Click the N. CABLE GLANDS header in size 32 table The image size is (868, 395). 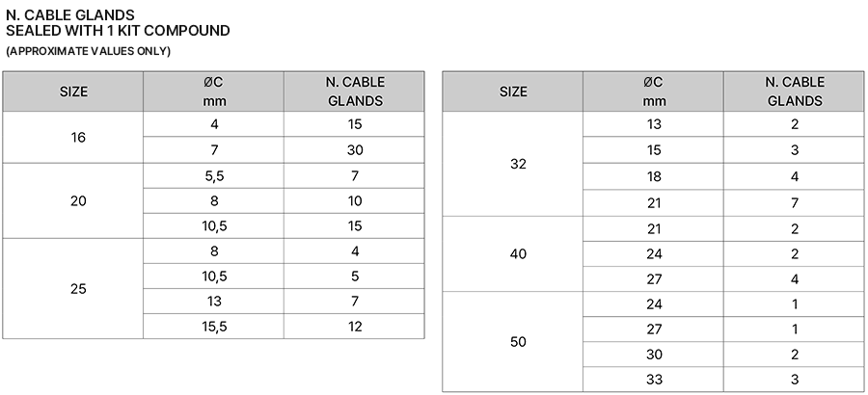(x=795, y=92)
